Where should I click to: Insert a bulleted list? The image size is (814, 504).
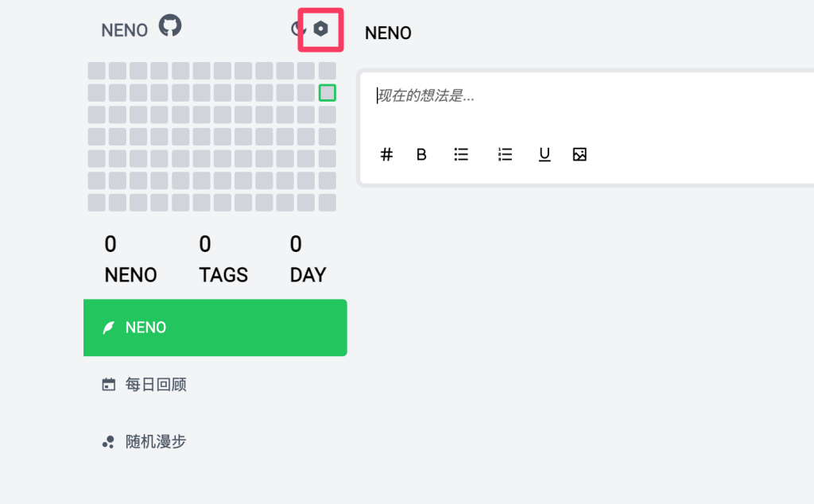(x=461, y=154)
